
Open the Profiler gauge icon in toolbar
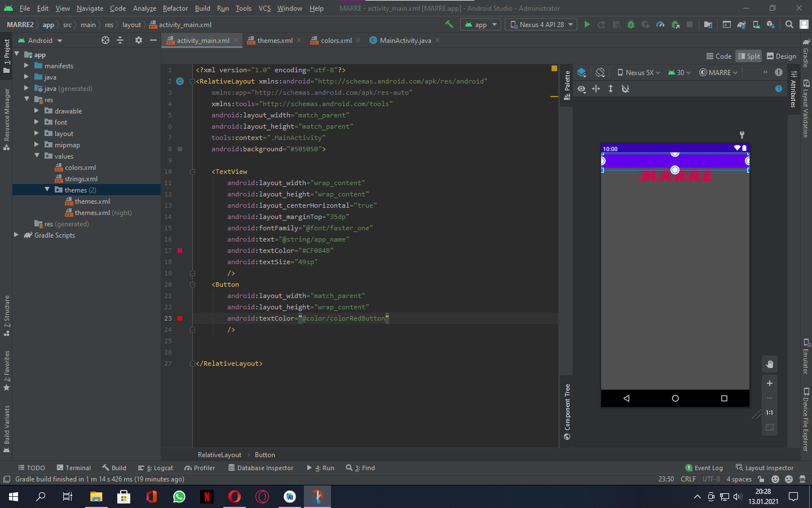(660, 24)
